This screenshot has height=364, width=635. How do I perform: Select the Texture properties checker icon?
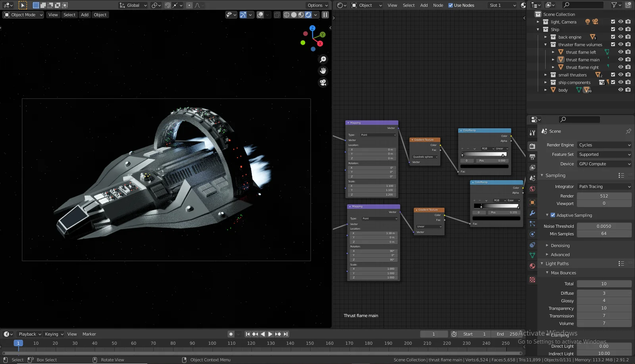(532, 280)
